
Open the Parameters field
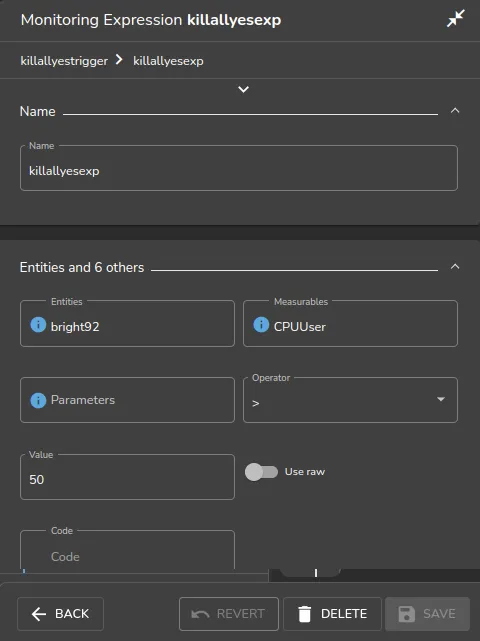tap(127, 400)
